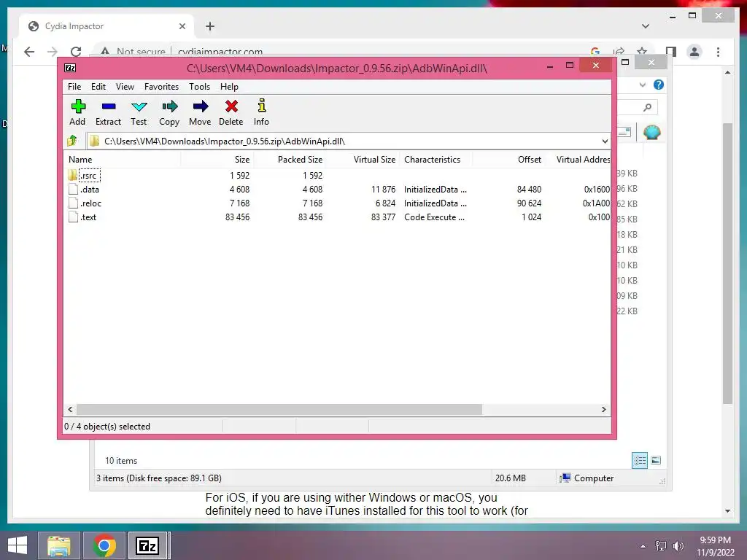Open Chrome profile avatar

(694, 52)
